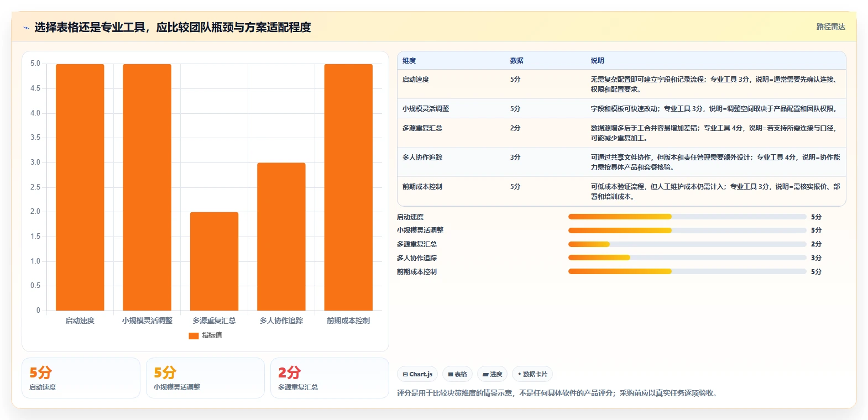Click the 前期成本控制 progress bar
This screenshot has width=868, height=420.
click(x=687, y=271)
